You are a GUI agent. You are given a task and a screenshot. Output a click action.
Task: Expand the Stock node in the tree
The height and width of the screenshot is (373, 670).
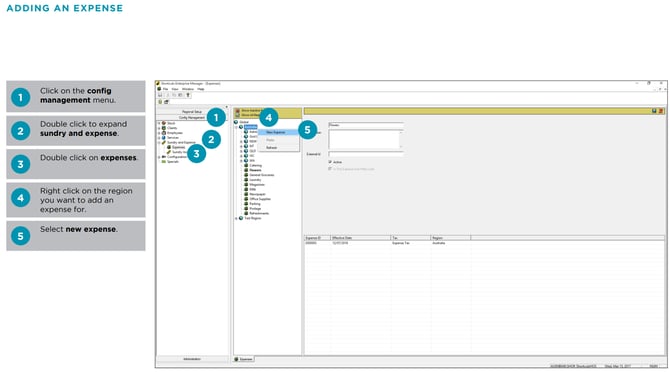(x=159, y=123)
